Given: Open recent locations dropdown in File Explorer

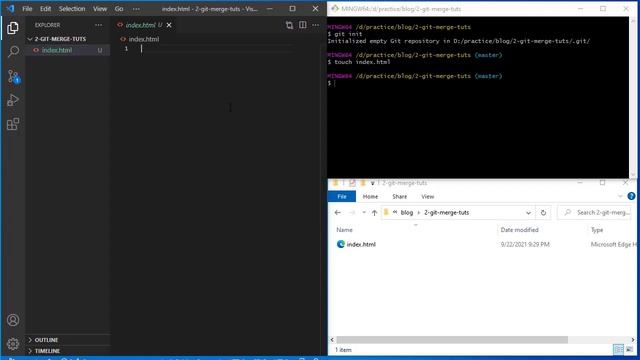Looking at the screenshot, I should coord(364,213).
